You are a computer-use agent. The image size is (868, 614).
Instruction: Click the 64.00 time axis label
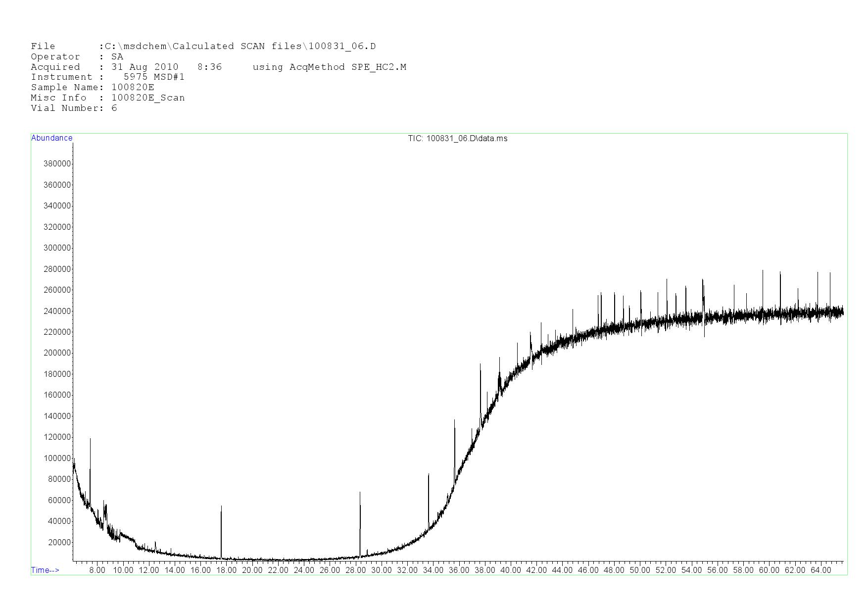pos(820,570)
